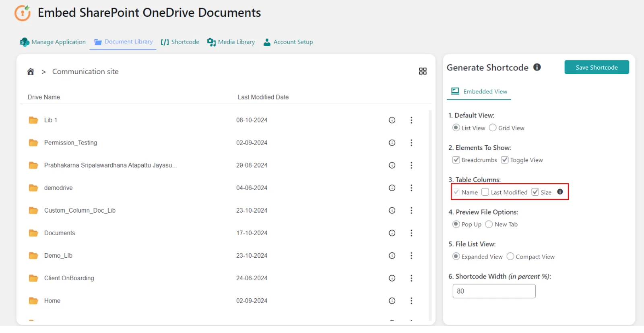This screenshot has height=333, width=644.
Task: Open Shortcode tab
Action: 180,42
